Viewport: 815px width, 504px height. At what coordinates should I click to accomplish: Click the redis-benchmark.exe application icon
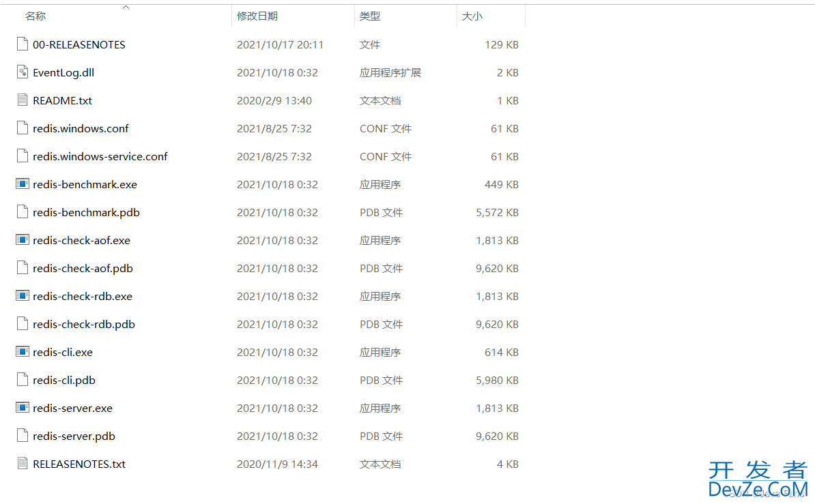pos(23,184)
